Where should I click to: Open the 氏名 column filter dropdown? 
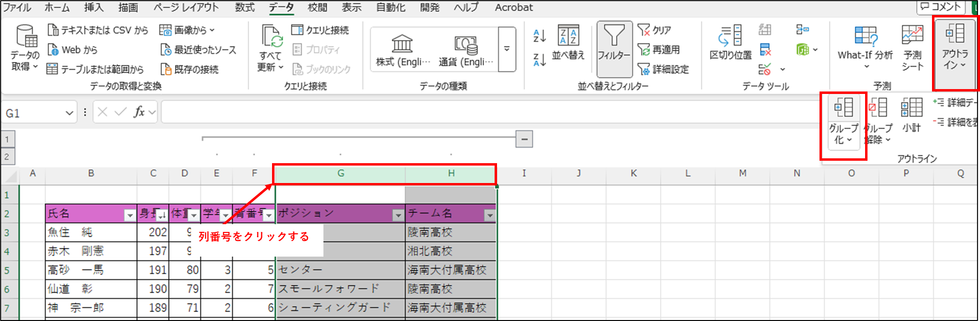pyautogui.click(x=129, y=215)
